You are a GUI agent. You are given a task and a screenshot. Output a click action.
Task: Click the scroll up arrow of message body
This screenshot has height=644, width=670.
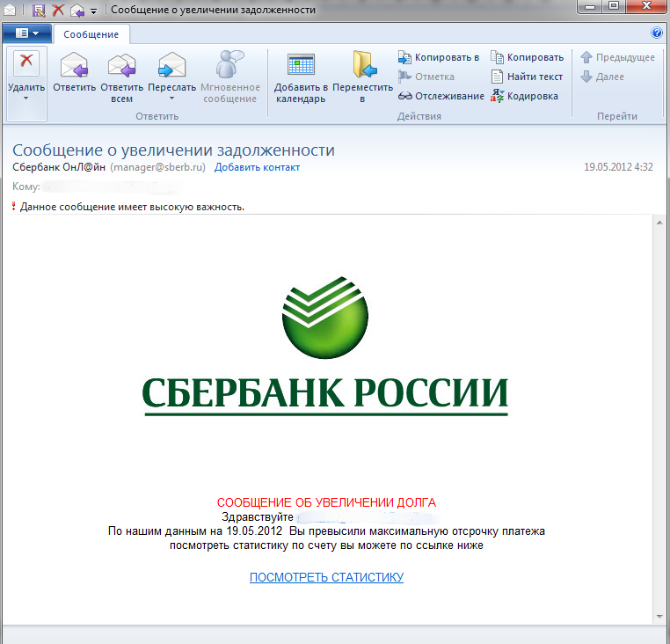click(659, 223)
